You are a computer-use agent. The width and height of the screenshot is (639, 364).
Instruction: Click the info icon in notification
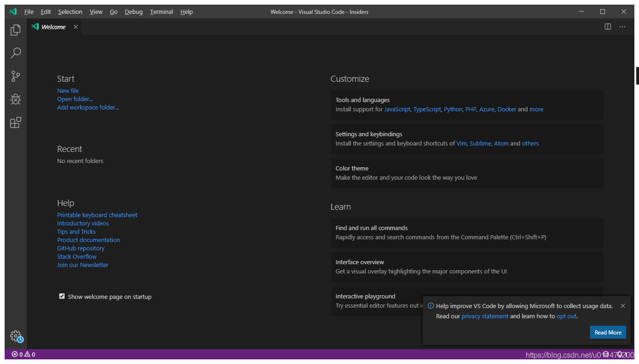(x=431, y=306)
